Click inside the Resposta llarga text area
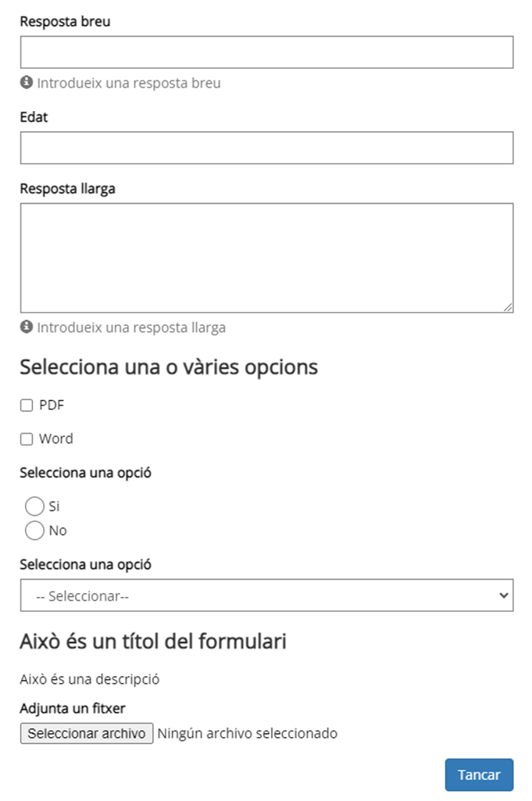The height and width of the screenshot is (801, 532). click(266, 254)
